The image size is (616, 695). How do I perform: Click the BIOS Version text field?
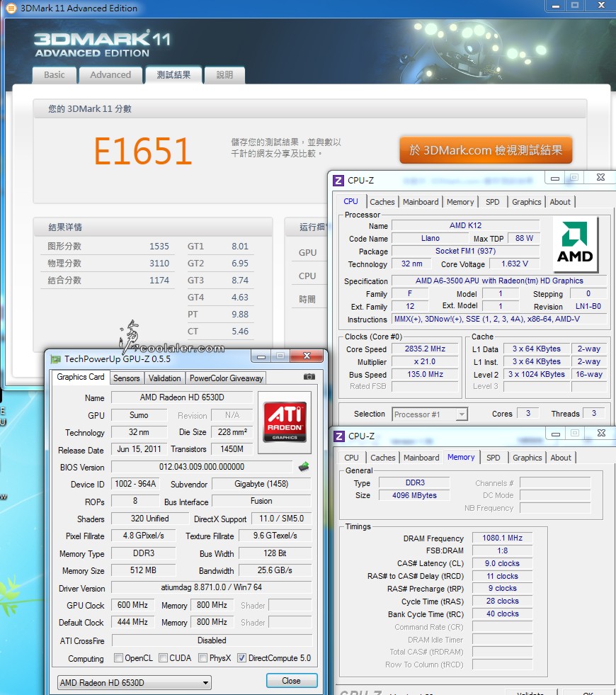pyautogui.click(x=202, y=467)
